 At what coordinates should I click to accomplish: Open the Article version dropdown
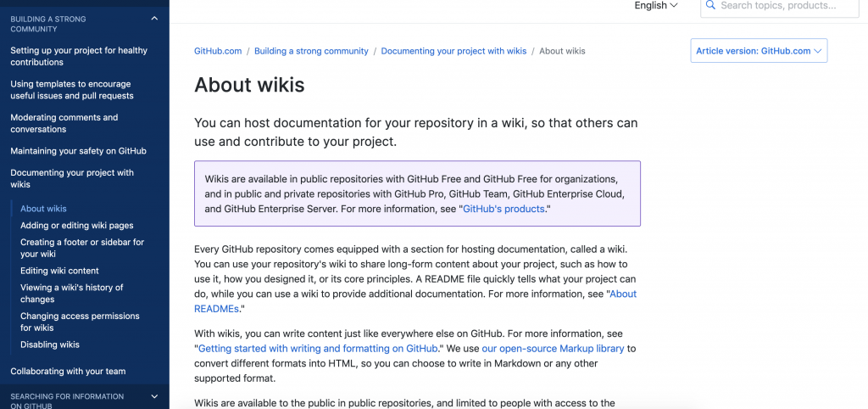point(759,51)
